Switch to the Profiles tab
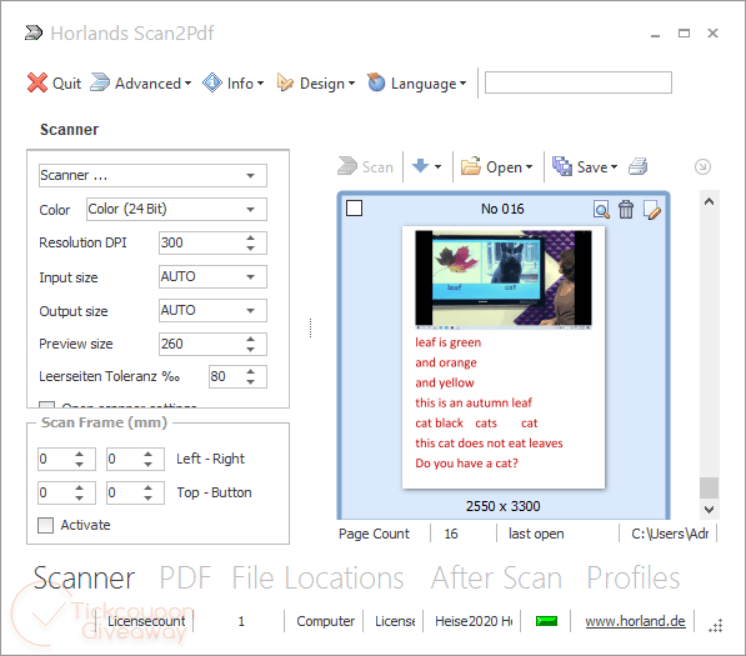The image size is (746, 656). click(x=633, y=578)
